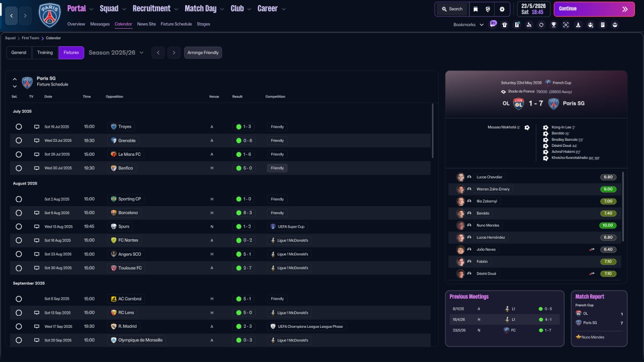Click the document list shortcut icon
Image resolution: width=644 pixels, height=362 pixels.
(603, 25)
